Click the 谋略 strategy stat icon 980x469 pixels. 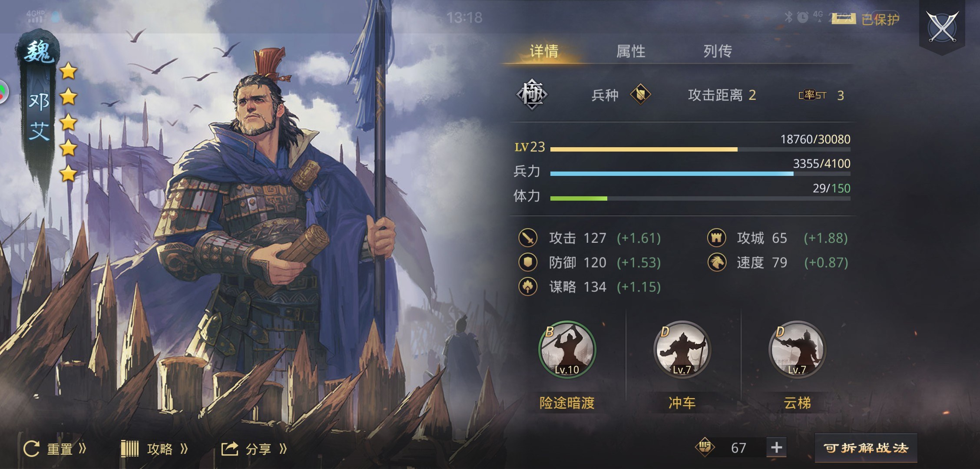pyautogui.click(x=528, y=287)
